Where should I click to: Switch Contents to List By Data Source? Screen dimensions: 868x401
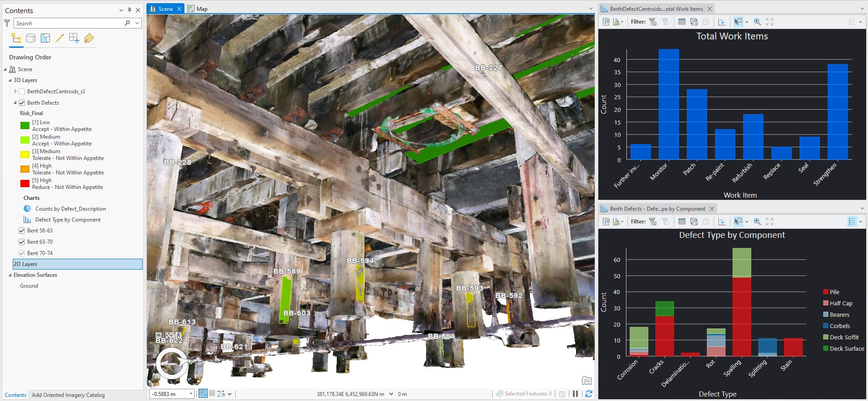(30, 39)
